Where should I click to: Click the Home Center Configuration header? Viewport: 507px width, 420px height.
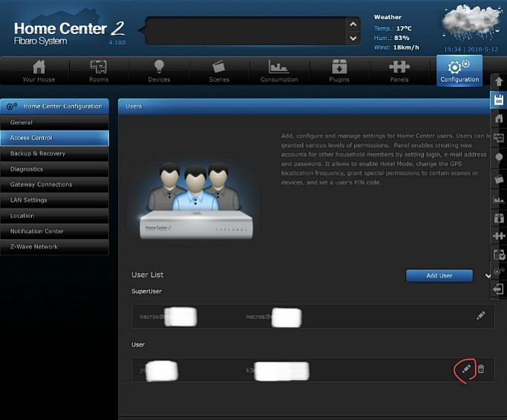click(54, 106)
